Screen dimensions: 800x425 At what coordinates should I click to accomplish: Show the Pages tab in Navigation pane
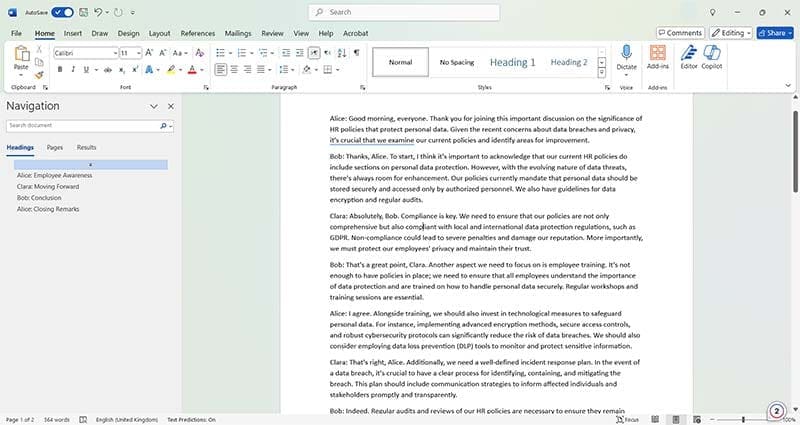coord(55,147)
